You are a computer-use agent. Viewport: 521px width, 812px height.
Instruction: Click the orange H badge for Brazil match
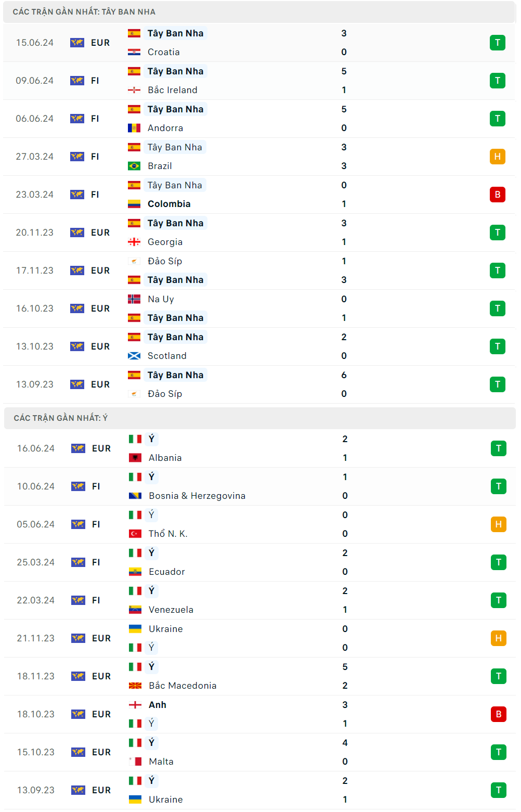[x=497, y=157]
